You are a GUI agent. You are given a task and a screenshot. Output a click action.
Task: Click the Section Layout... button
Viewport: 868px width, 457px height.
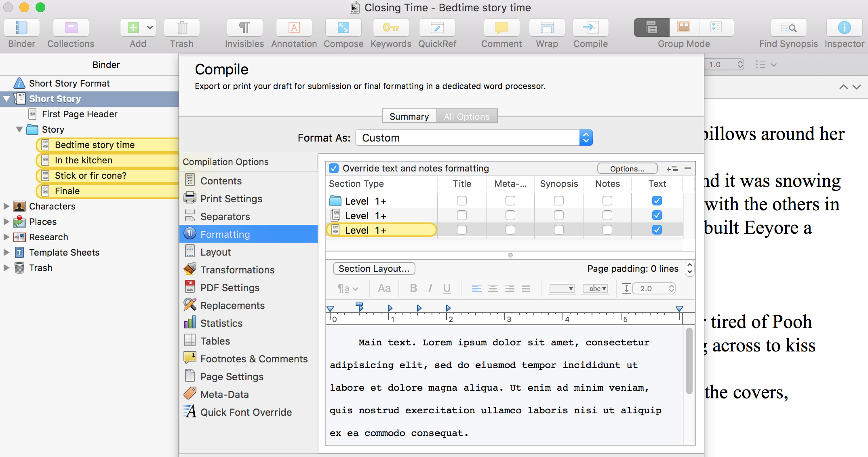(x=374, y=269)
